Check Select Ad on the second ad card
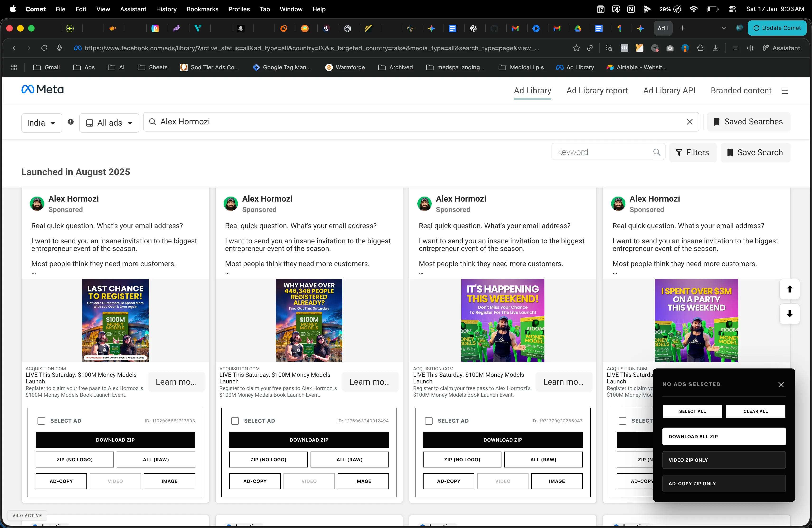This screenshot has width=812, height=528. (x=235, y=420)
